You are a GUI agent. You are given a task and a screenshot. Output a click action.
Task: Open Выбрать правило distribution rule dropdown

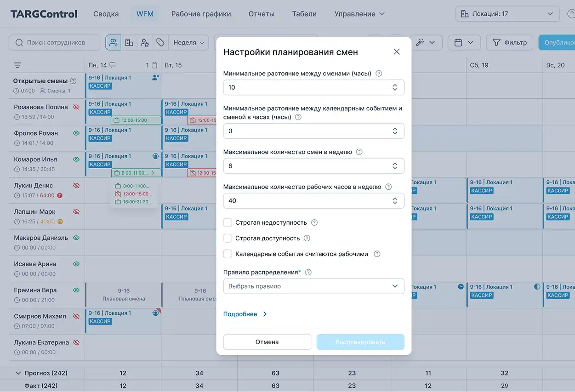coord(314,286)
